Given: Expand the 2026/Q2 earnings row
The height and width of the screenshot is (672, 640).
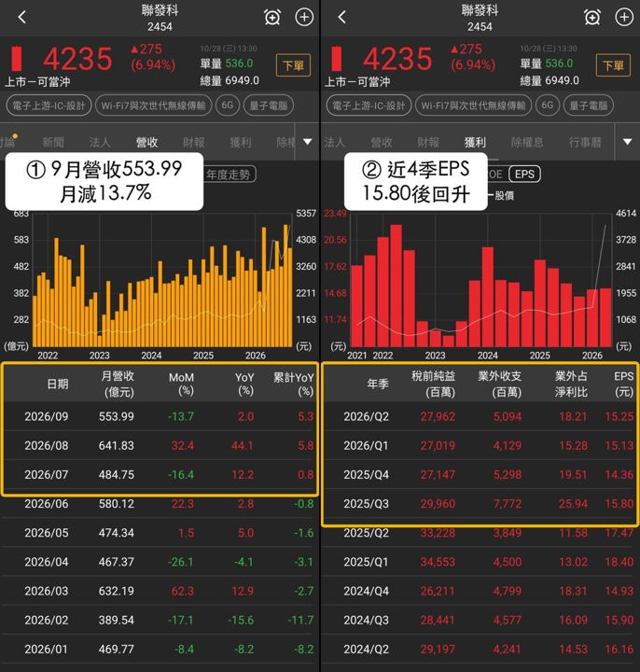Looking at the screenshot, I should pos(480,416).
